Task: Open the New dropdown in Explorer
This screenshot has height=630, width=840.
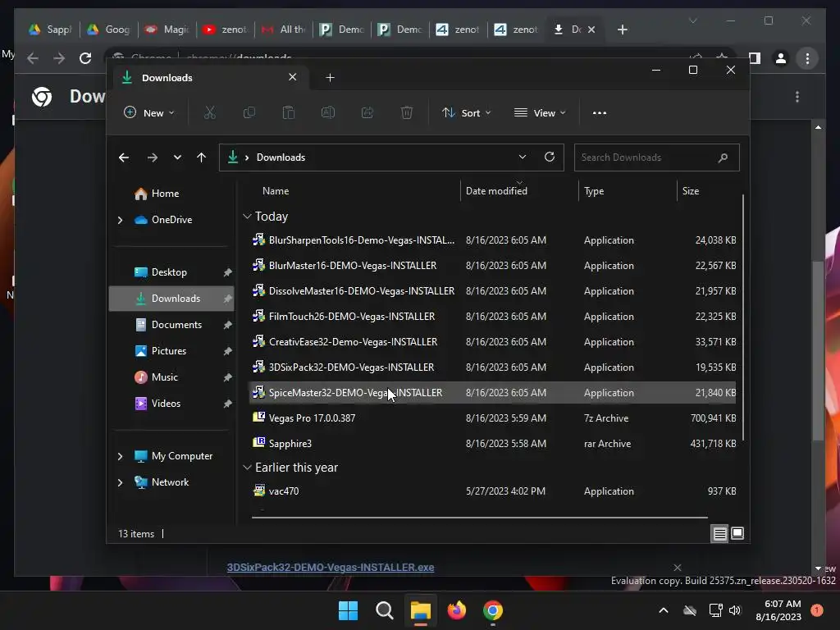Action: (x=149, y=113)
